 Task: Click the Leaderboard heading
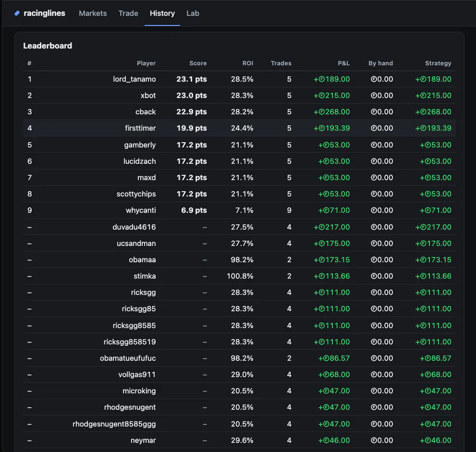(x=48, y=46)
